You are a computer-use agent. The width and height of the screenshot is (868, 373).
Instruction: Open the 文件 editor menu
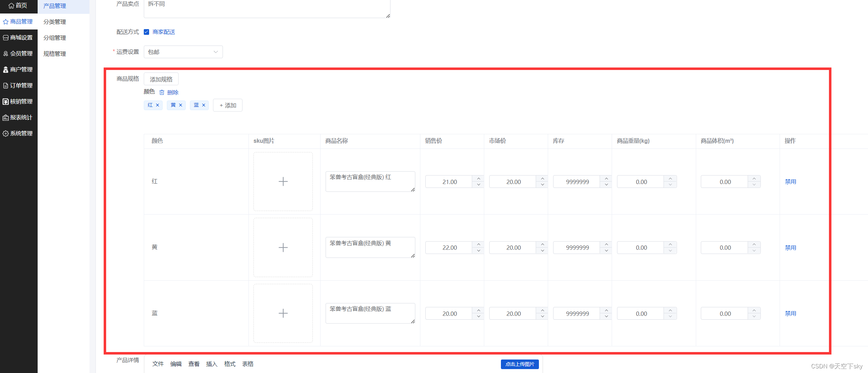pos(158,364)
